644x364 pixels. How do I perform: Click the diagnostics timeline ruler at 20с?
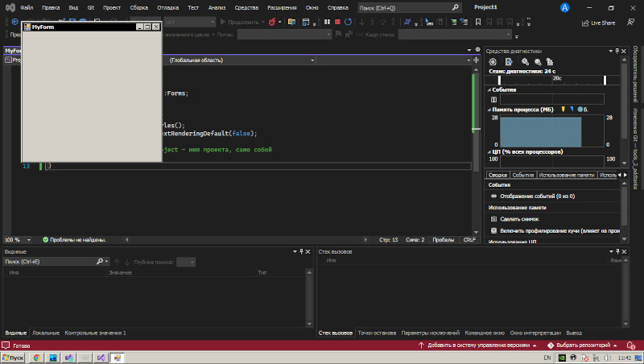pos(557,78)
